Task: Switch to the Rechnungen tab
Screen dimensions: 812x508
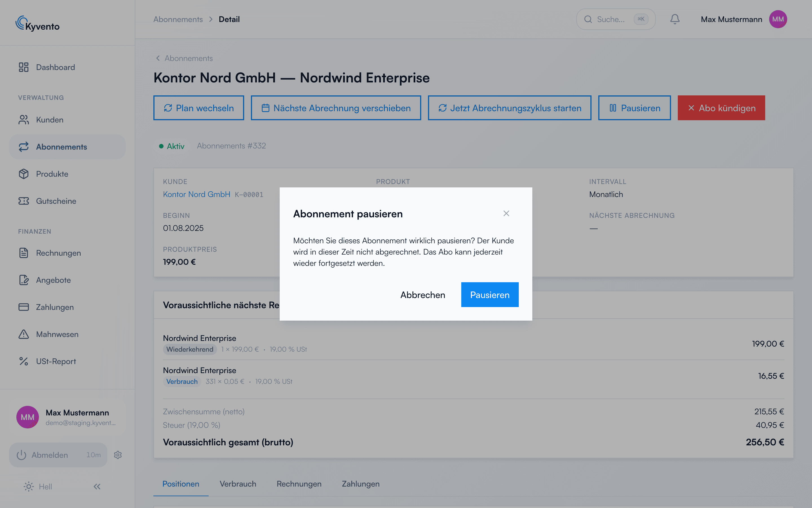Action: [299, 484]
